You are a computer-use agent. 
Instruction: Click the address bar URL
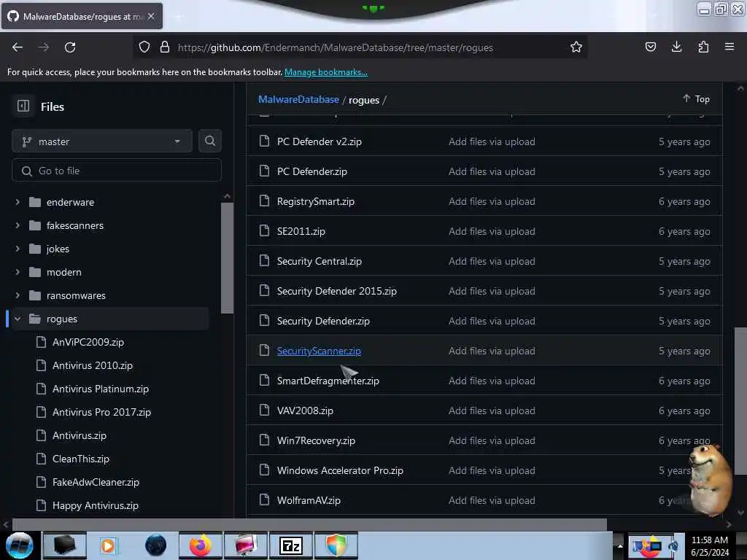coord(335,47)
